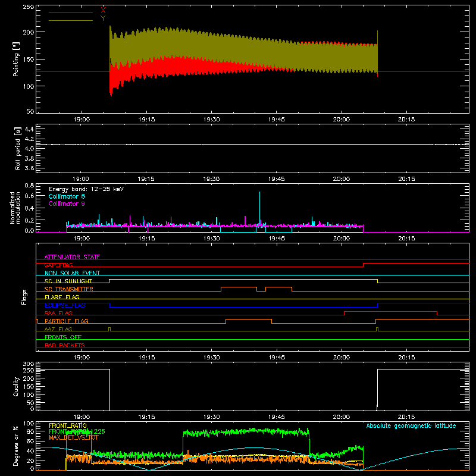Click the 19:30 tick under pointing plot
The width and height of the screenshot is (476, 476).
pos(212,120)
